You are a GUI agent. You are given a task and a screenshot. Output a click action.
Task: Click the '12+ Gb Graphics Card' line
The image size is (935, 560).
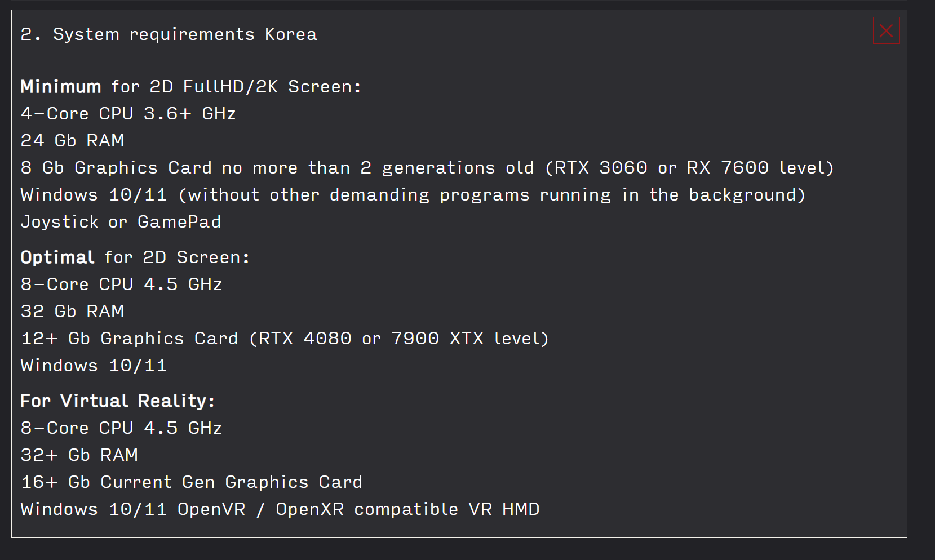click(x=130, y=339)
